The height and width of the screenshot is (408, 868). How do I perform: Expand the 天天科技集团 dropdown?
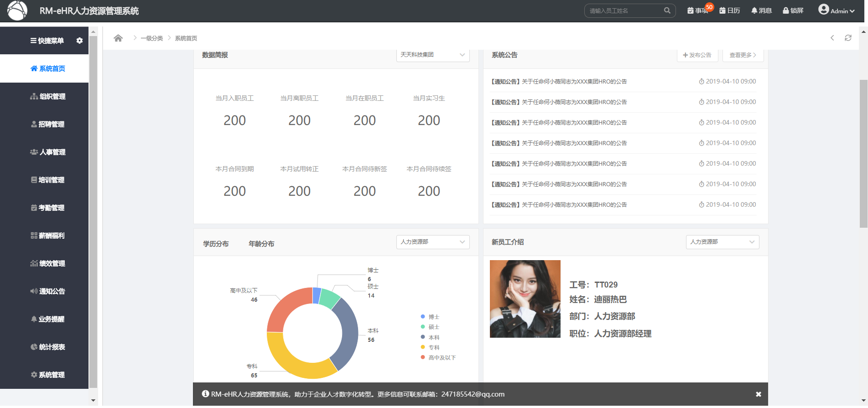[433, 55]
